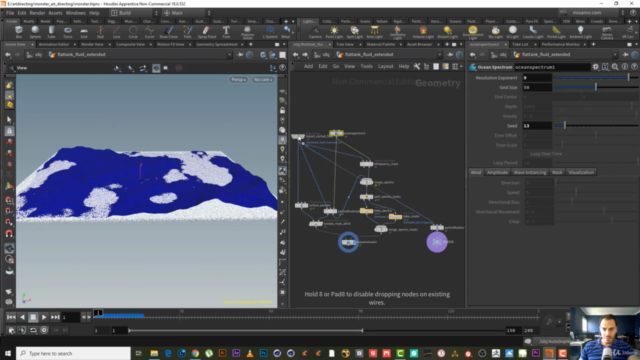Add a Volume Light from shelf
The image size is (640, 360).
(x=423, y=32)
